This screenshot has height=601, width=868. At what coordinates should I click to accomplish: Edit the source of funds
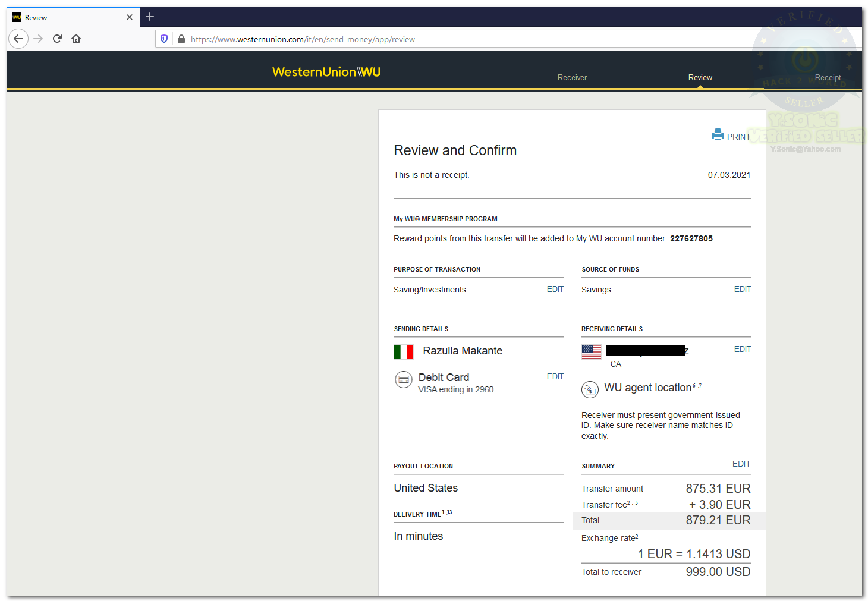tap(743, 289)
